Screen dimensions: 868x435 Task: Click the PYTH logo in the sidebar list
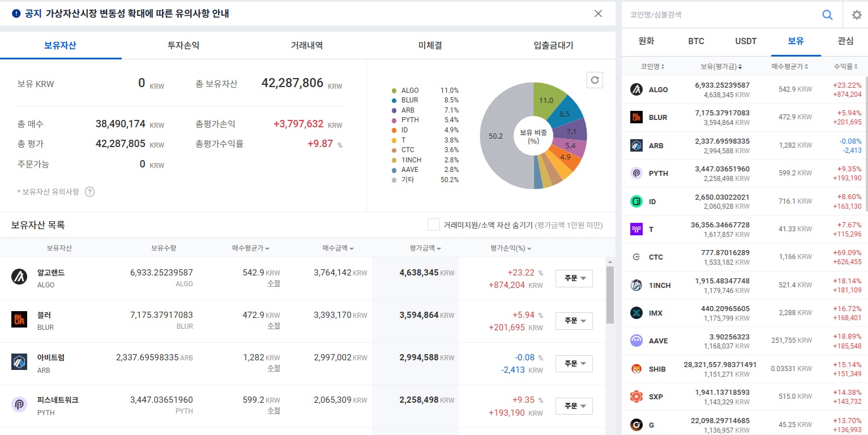tap(636, 173)
